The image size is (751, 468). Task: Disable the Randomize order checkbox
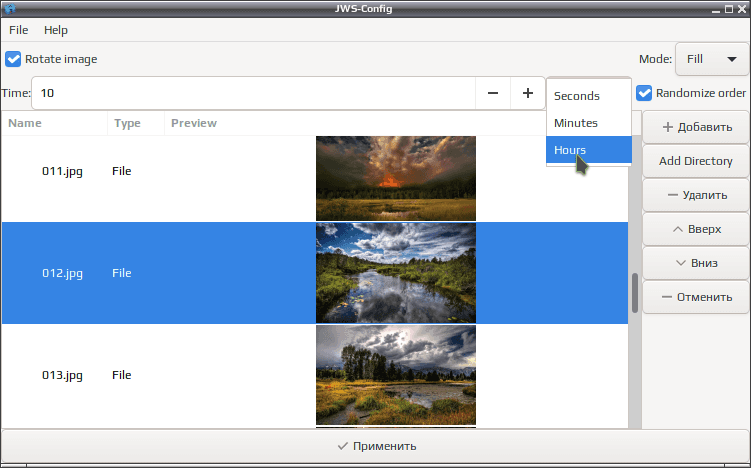[x=644, y=93]
